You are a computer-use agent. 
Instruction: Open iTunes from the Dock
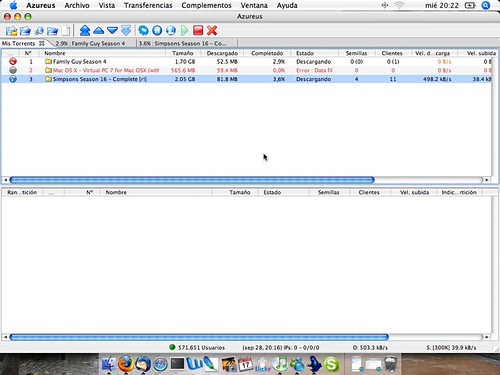click(280, 364)
